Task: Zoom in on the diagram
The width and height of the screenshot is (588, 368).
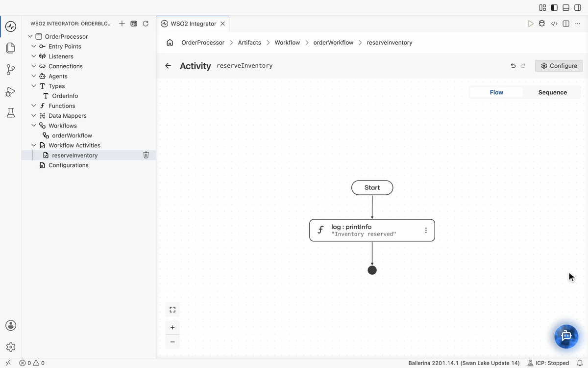Action: pyautogui.click(x=172, y=327)
